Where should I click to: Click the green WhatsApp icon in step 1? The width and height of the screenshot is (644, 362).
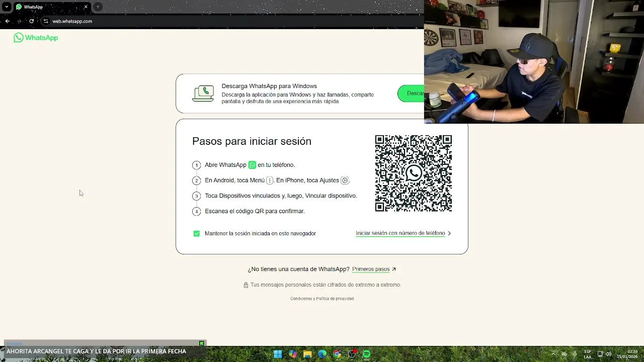click(252, 165)
